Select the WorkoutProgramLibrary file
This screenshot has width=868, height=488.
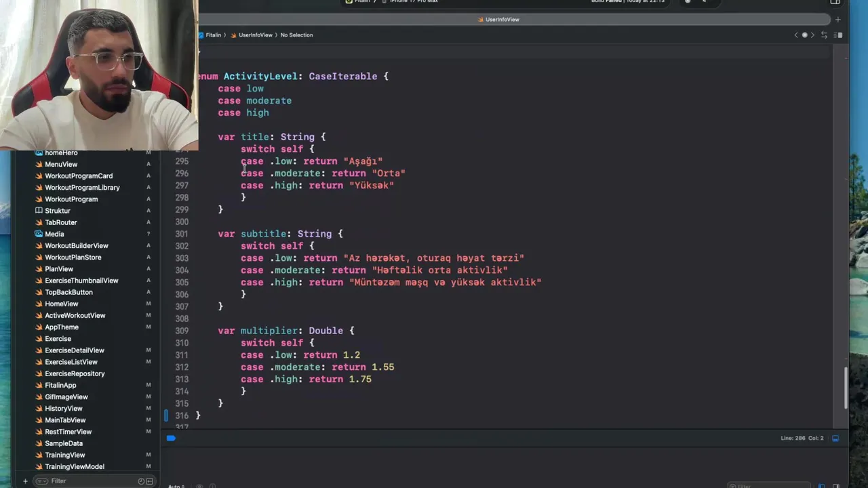click(82, 187)
